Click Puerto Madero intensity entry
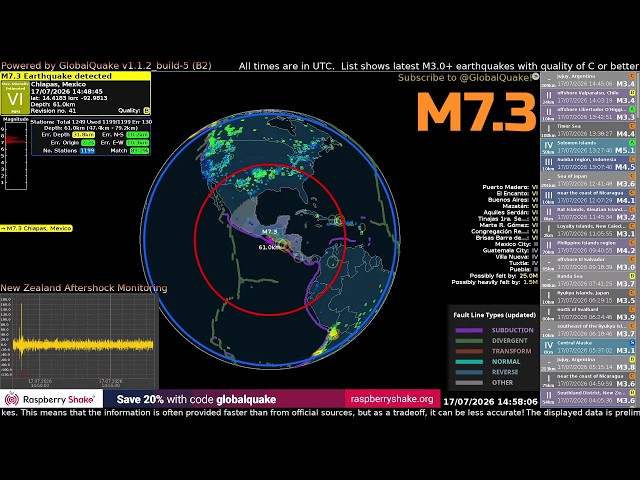640x480 pixels. coord(510,187)
